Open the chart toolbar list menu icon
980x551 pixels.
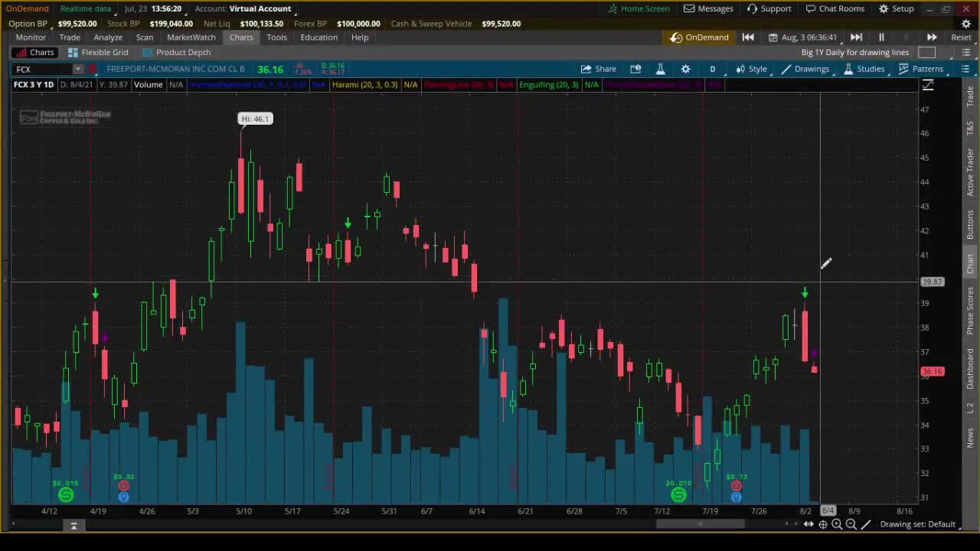(x=965, y=69)
